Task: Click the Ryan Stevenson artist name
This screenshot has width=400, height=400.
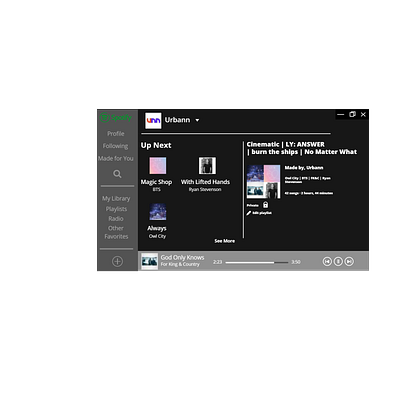Action: [x=205, y=189]
